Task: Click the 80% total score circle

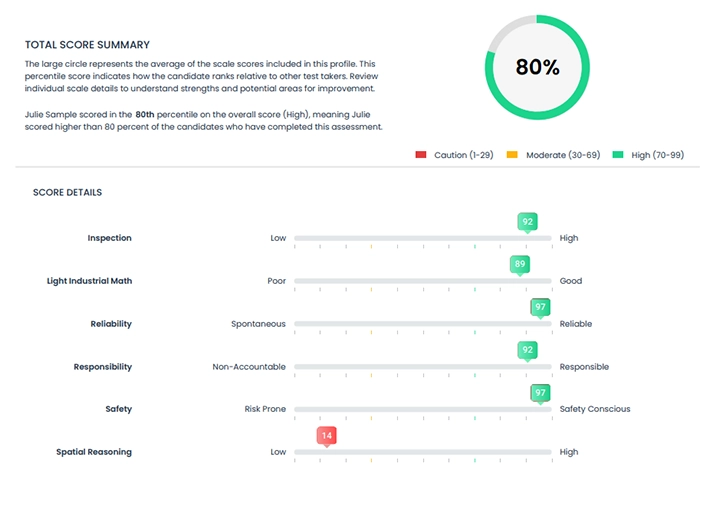Action: pos(537,68)
